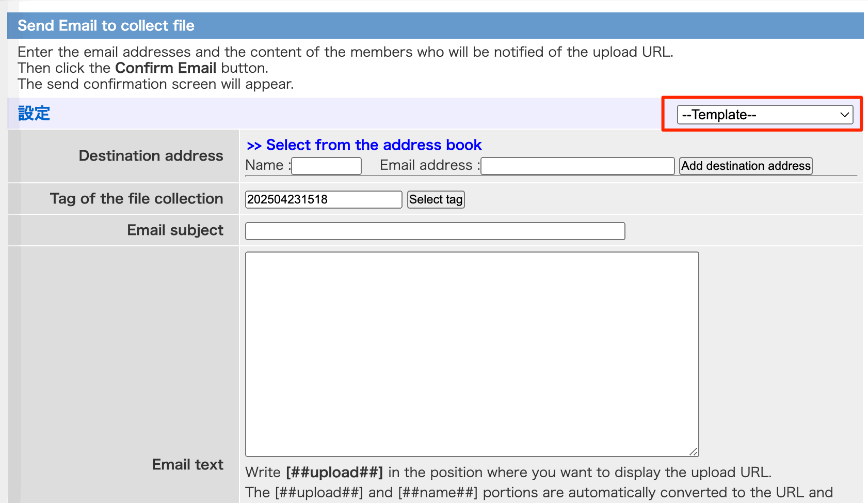The image size is (868, 503).
Task: Focus the Name input field
Action: (x=326, y=166)
